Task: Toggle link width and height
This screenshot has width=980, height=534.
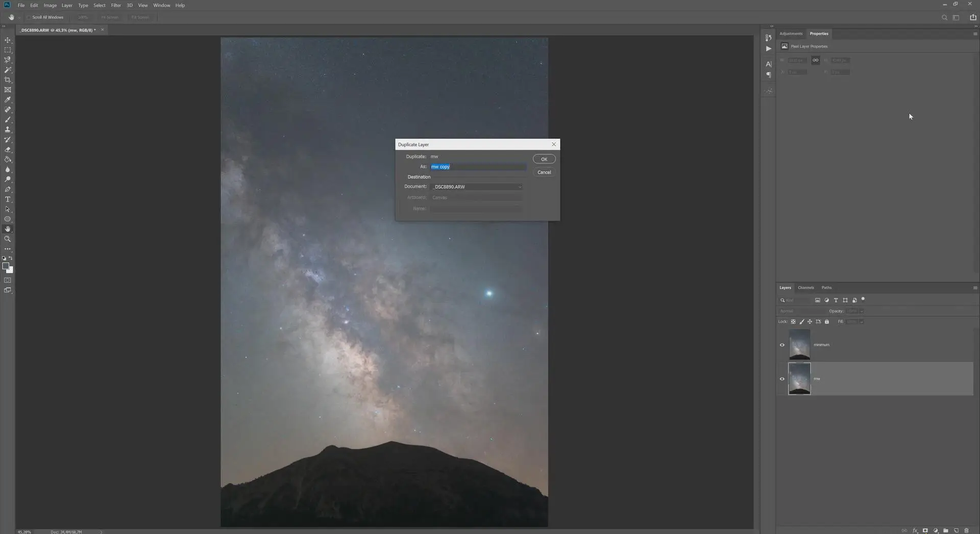Action: click(x=816, y=60)
